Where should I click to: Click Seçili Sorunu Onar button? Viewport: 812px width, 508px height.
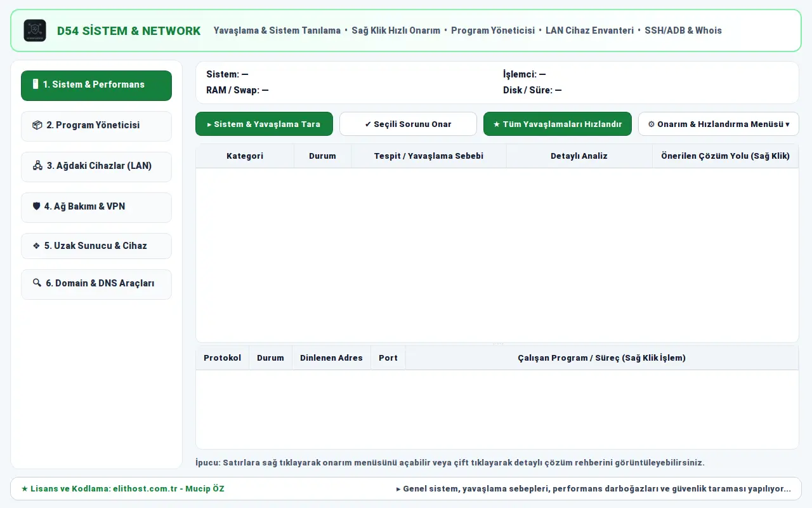pyautogui.click(x=408, y=124)
